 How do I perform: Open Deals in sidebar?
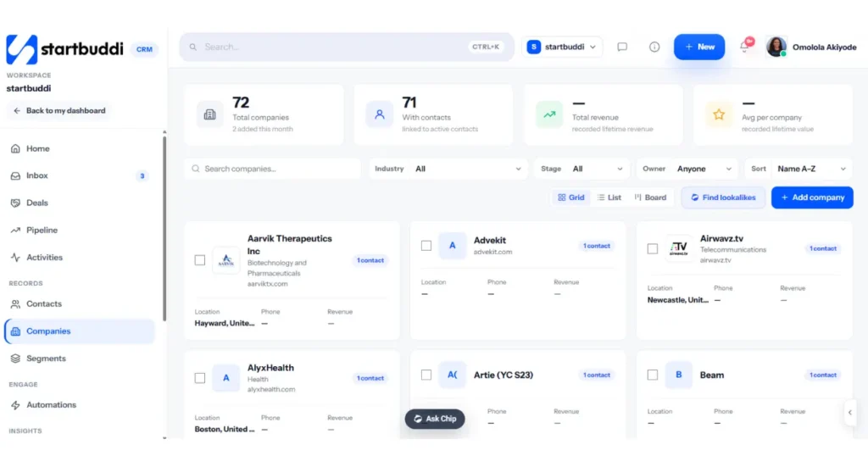[79, 203]
